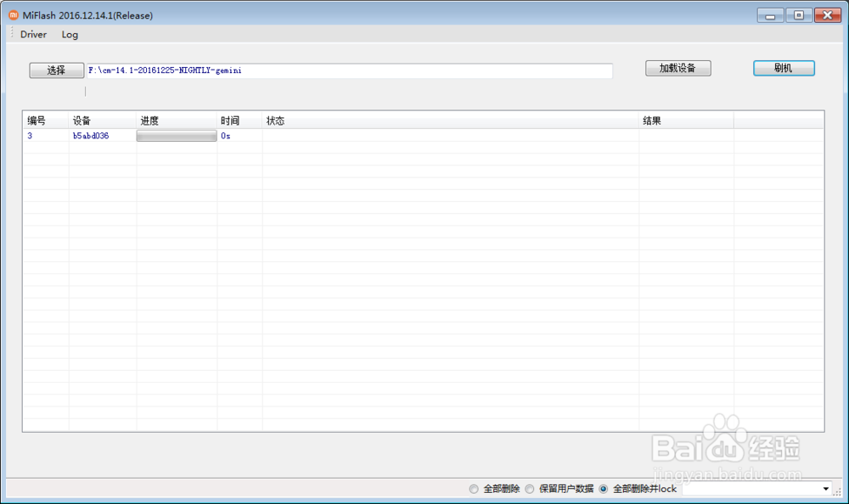849x504 pixels.
Task: Click the 结果 column header
Action: click(686, 120)
